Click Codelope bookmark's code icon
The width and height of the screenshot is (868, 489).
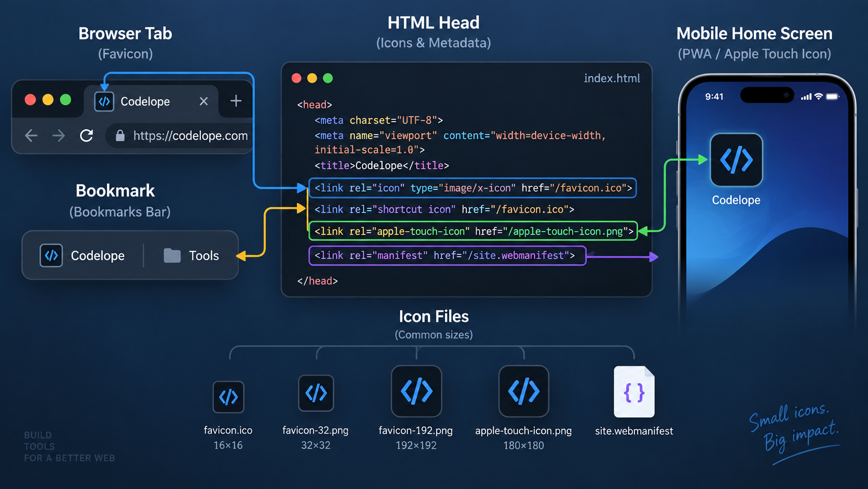point(51,256)
